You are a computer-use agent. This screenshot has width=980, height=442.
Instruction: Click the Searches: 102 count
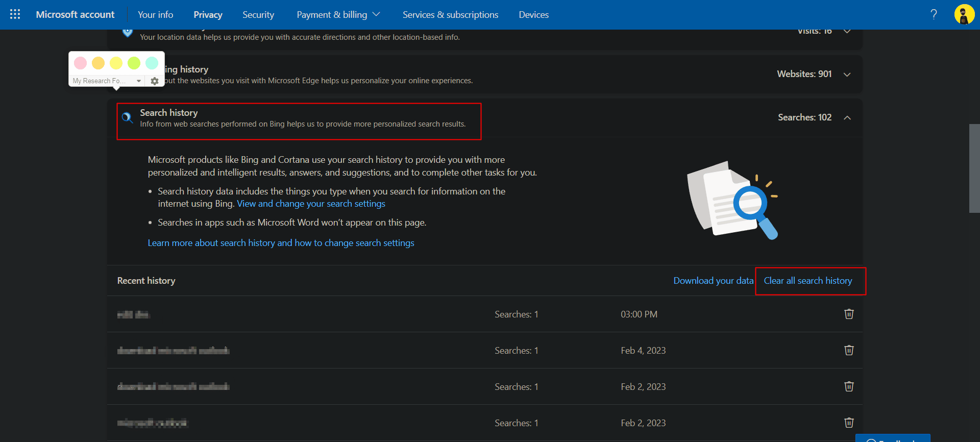[805, 117]
